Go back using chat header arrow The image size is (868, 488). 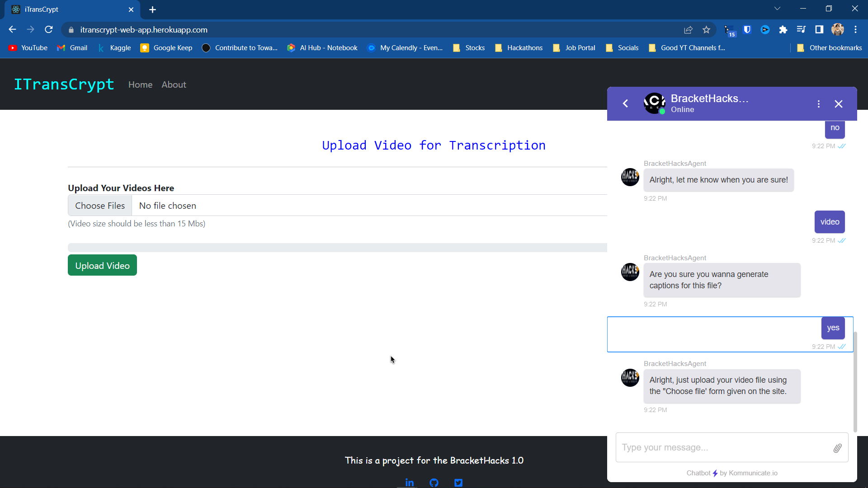(x=625, y=103)
